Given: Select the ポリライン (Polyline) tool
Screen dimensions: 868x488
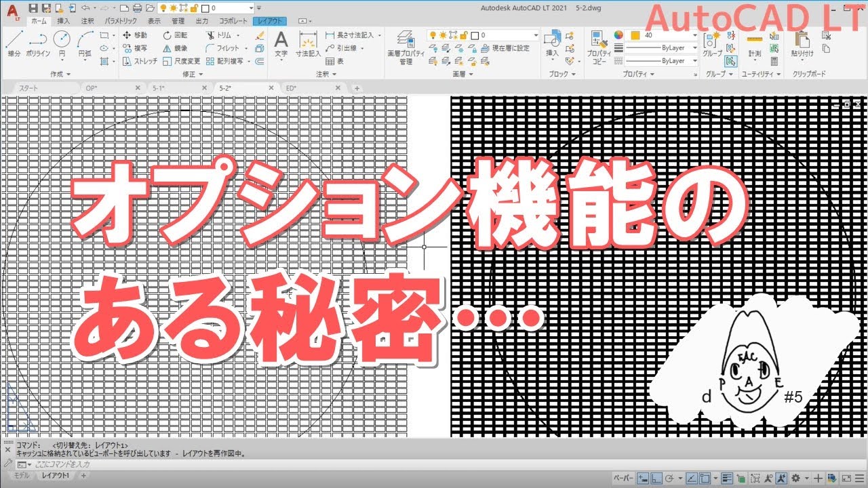Looking at the screenshot, I should [38, 44].
